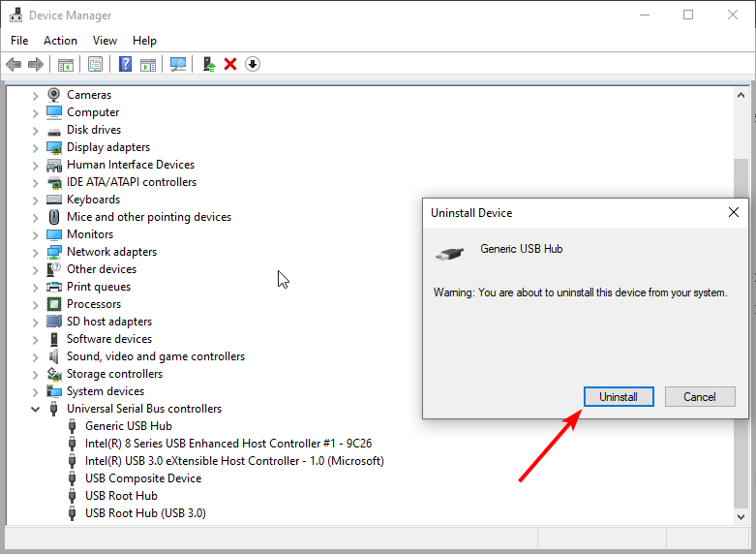Click the Other devices question-mark icon
The width and height of the screenshot is (756, 554).
54,269
